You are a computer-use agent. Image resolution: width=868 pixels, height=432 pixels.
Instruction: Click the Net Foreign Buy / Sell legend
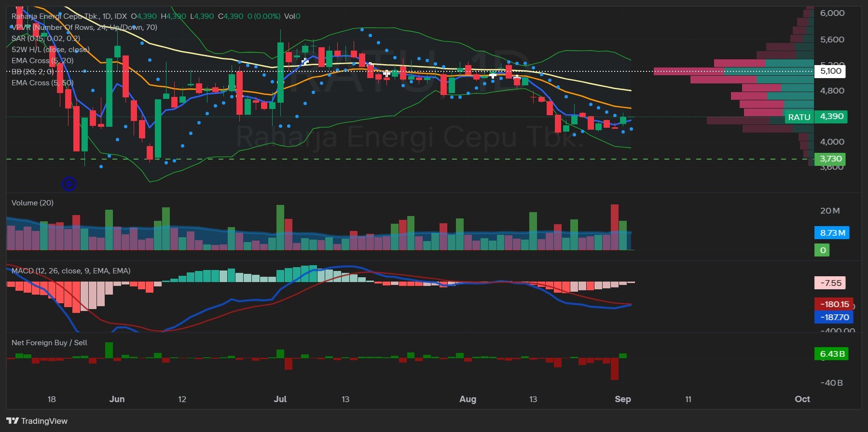(49, 342)
